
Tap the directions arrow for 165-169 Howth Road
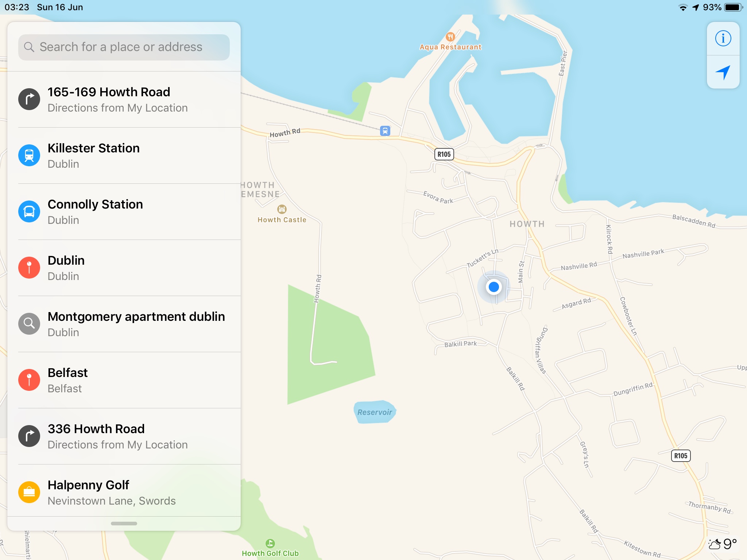[29, 99]
